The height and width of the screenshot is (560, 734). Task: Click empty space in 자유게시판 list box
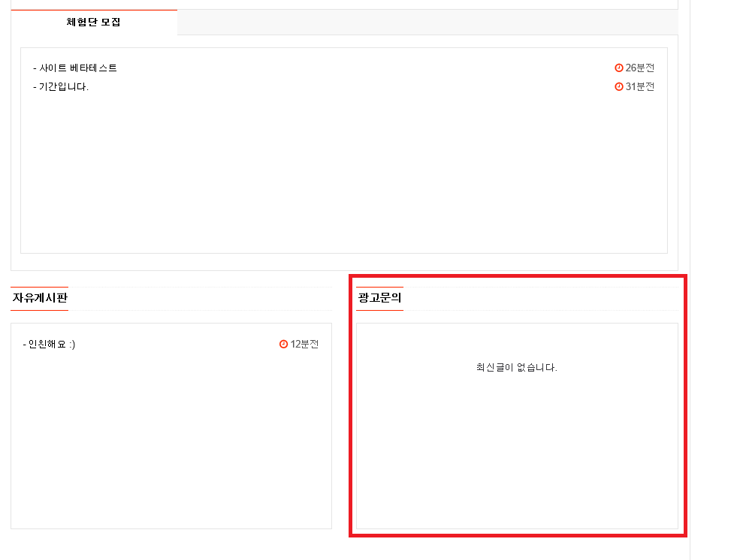[x=171, y=440]
